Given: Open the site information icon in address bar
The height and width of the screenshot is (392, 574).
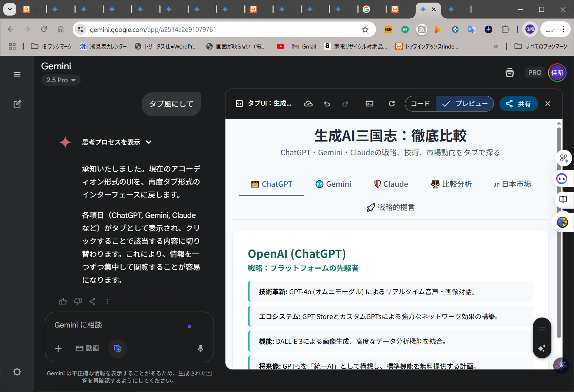Looking at the screenshot, I should point(80,29).
